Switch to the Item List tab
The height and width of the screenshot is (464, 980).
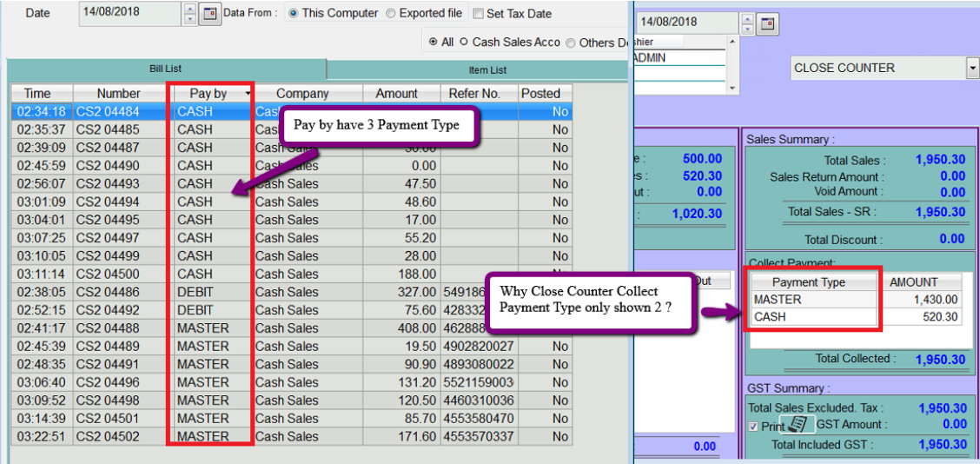click(487, 70)
